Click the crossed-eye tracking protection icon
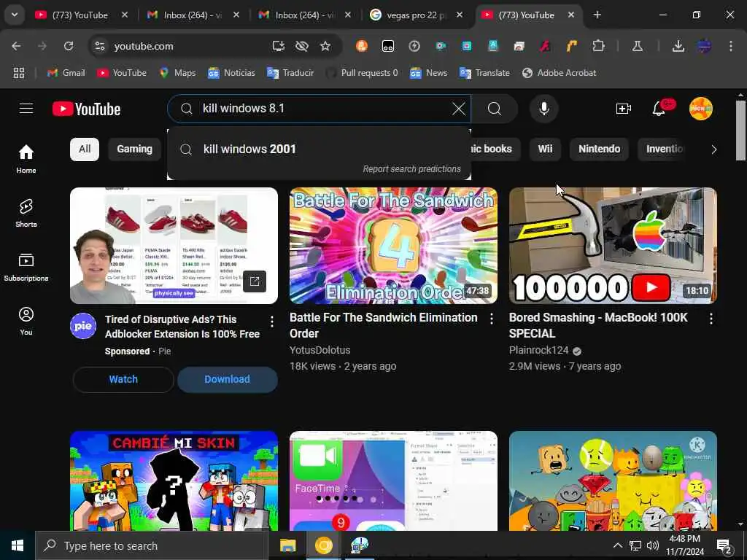The image size is (747, 560). tap(301, 46)
